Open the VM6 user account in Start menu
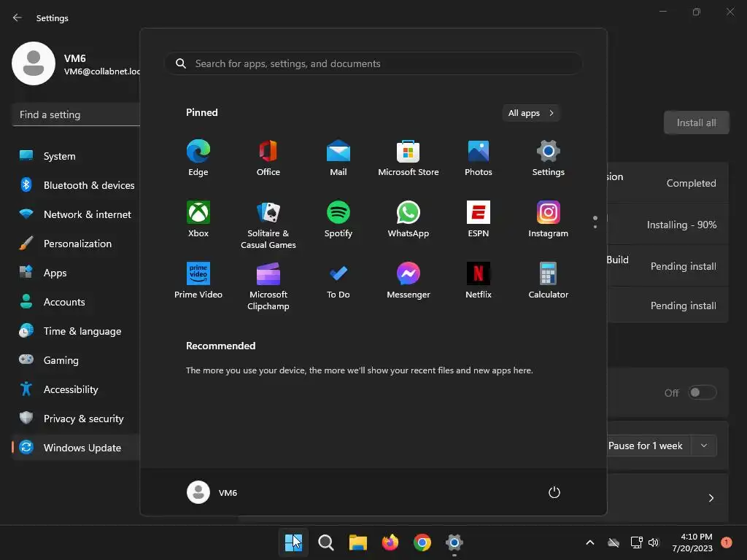 (212, 492)
